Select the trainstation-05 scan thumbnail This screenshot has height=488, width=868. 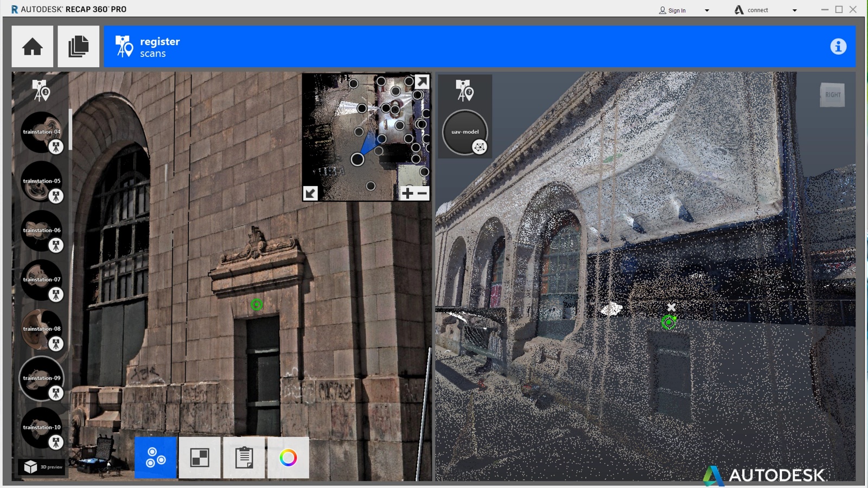point(41,181)
